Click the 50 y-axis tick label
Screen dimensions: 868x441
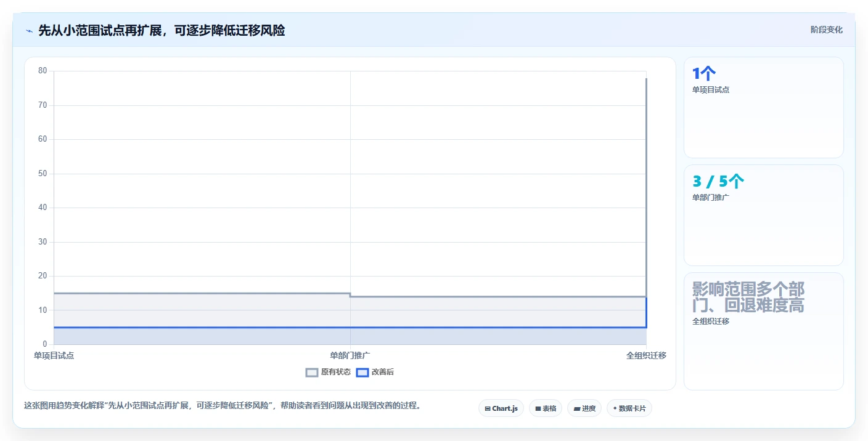pyautogui.click(x=43, y=174)
